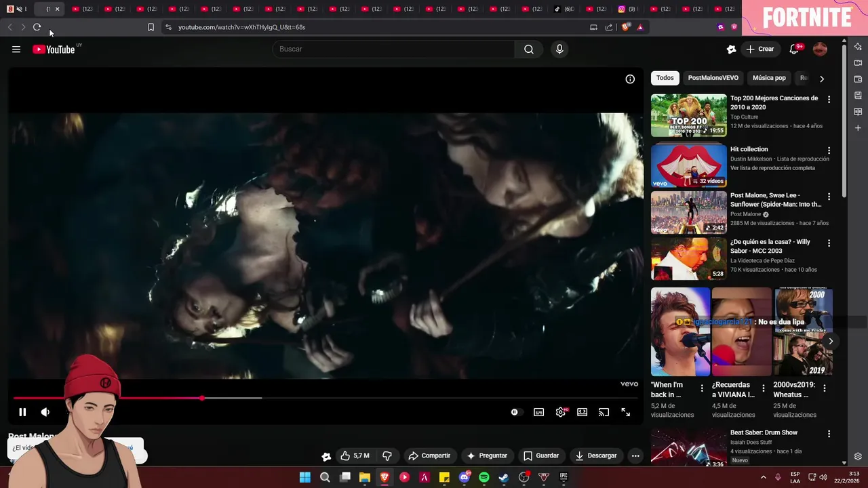The width and height of the screenshot is (868, 488).
Task: Select the Todos filter chip
Action: pos(665,78)
